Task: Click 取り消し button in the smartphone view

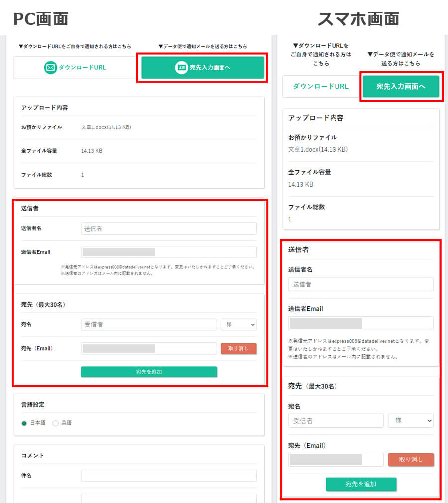Action: tap(411, 459)
